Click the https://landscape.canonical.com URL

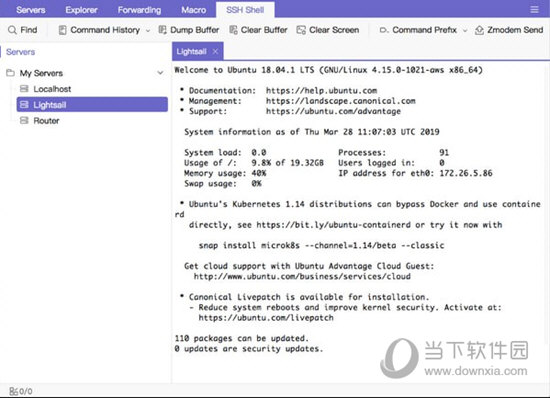click(341, 101)
